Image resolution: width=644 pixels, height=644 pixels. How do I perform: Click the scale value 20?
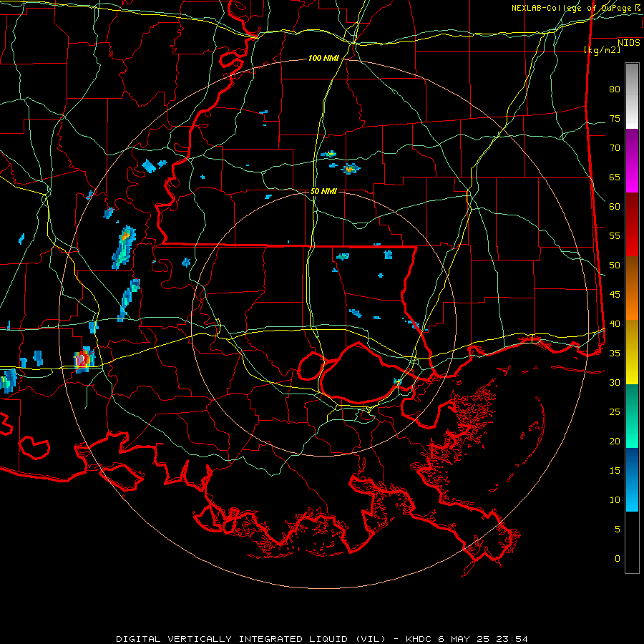tap(615, 441)
